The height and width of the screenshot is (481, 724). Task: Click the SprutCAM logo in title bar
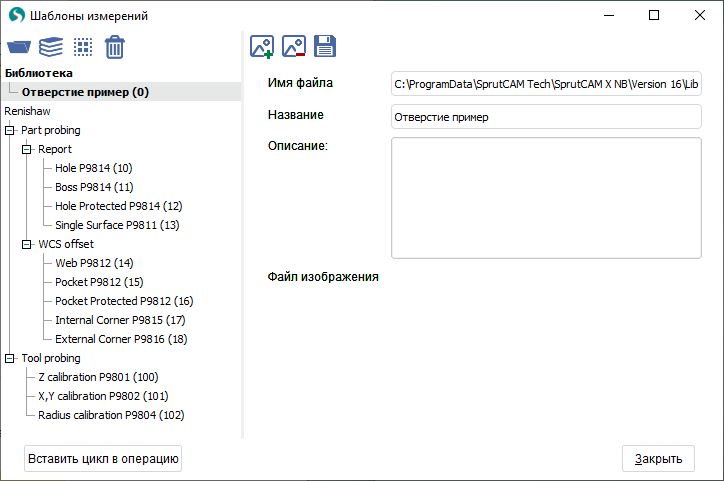(x=16, y=15)
